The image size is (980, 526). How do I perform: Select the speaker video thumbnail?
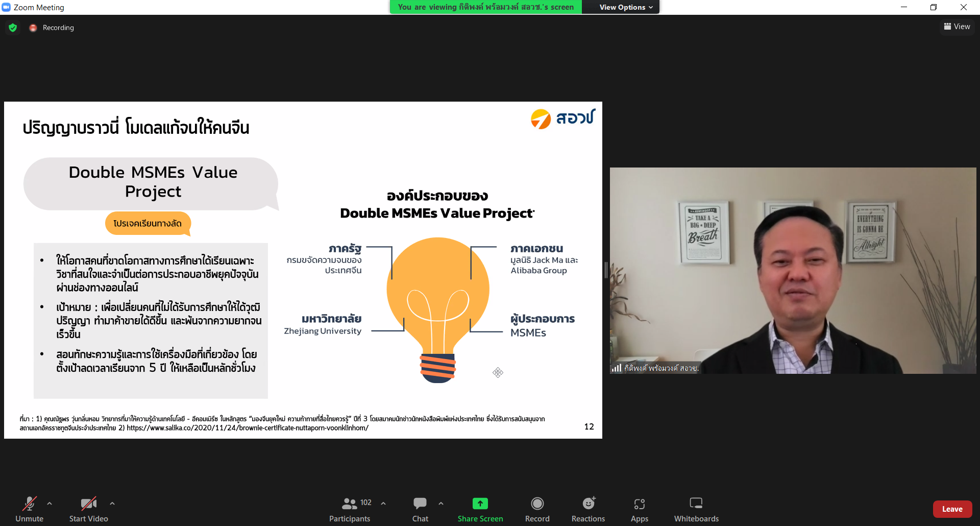[793, 271]
